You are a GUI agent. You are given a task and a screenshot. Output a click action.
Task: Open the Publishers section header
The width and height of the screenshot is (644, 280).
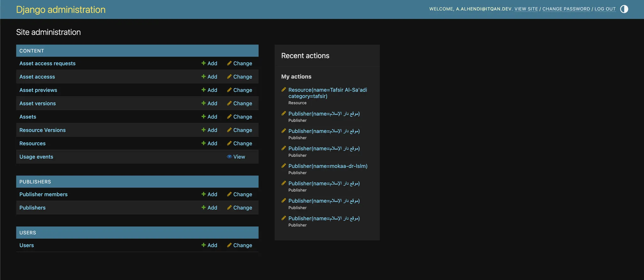[35, 182]
